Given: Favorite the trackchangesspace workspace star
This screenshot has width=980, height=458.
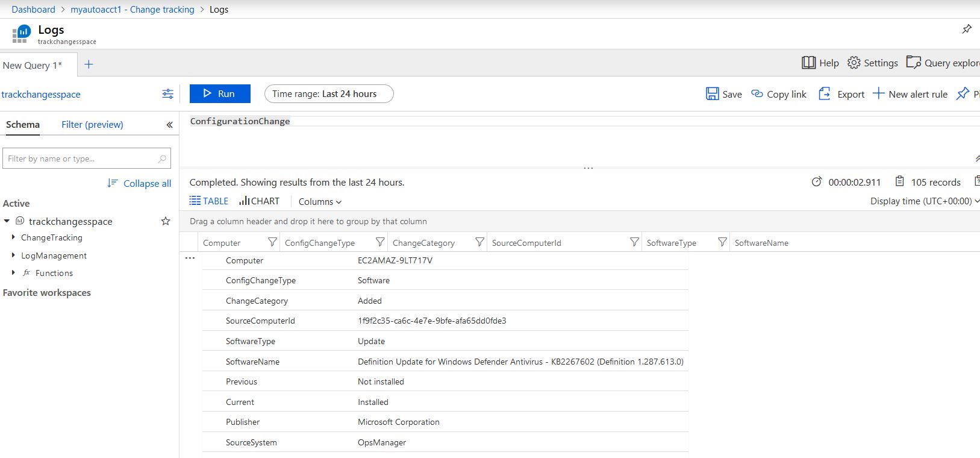Looking at the screenshot, I should click(166, 221).
